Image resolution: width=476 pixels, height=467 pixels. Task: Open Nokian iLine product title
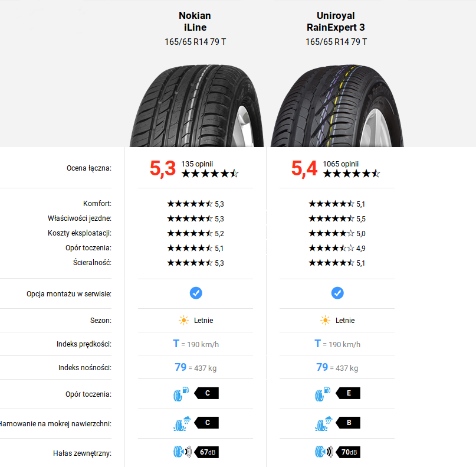tap(195, 21)
